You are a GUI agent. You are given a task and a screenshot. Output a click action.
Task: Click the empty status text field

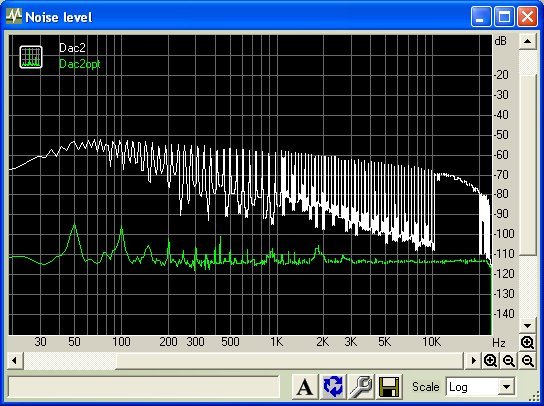(x=144, y=387)
